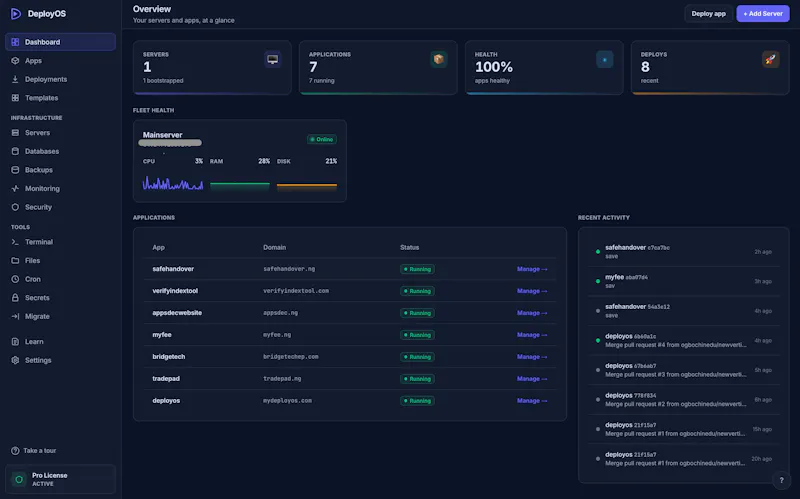Open Manage link for tradepad
Image resolution: width=800 pixels, height=499 pixels.
[x=532, y=379]
